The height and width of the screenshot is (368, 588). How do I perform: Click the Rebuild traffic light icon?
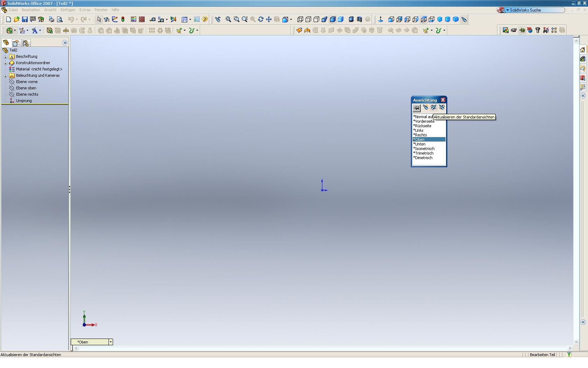[123, 20]
